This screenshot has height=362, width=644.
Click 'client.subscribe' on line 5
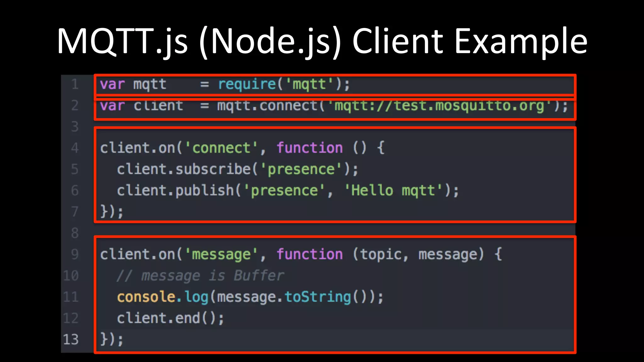click(184, 169)
